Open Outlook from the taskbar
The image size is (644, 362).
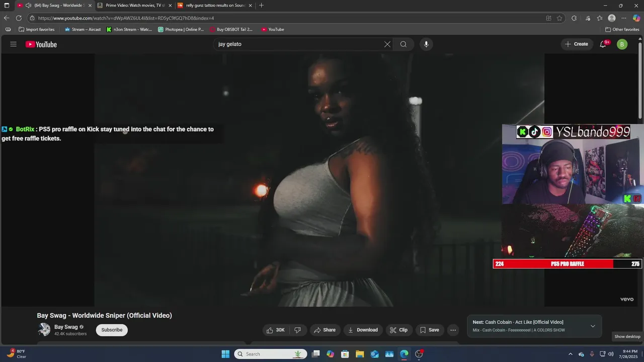pos(375,354)
